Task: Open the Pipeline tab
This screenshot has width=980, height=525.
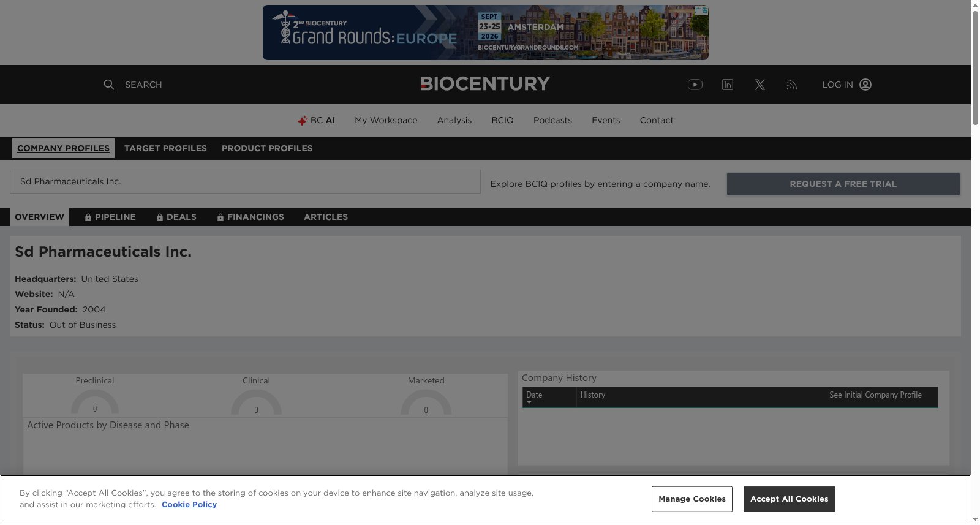Action: coord(110,217)
